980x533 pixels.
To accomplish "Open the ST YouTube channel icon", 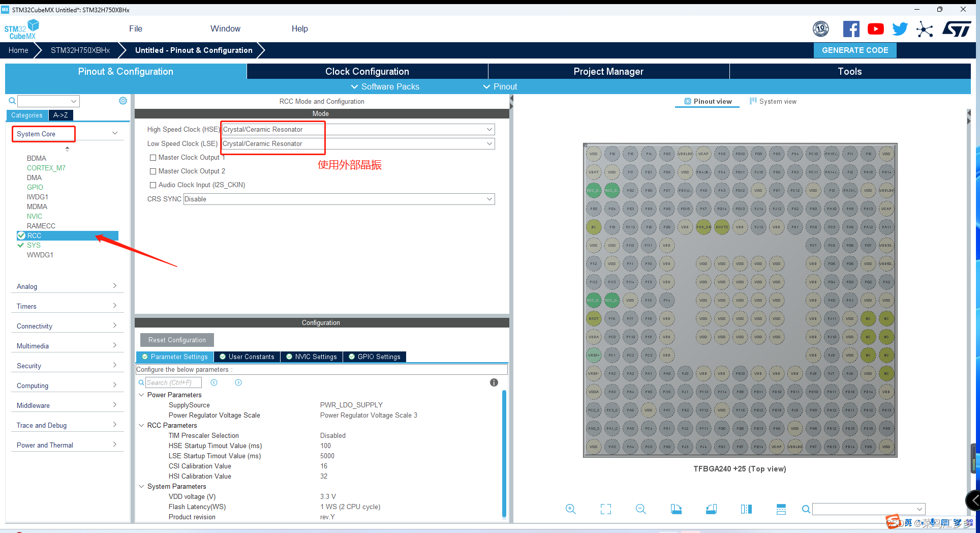I will 875,29.
